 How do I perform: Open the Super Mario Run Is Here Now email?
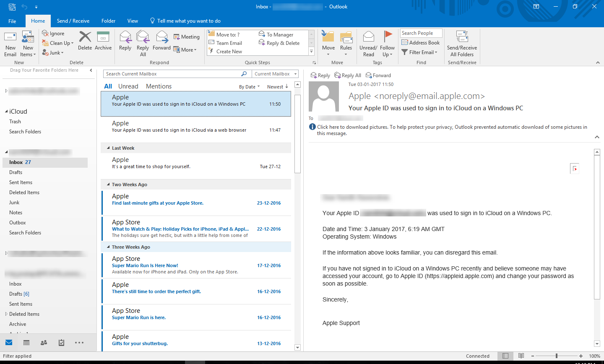[x=196, y=265]
